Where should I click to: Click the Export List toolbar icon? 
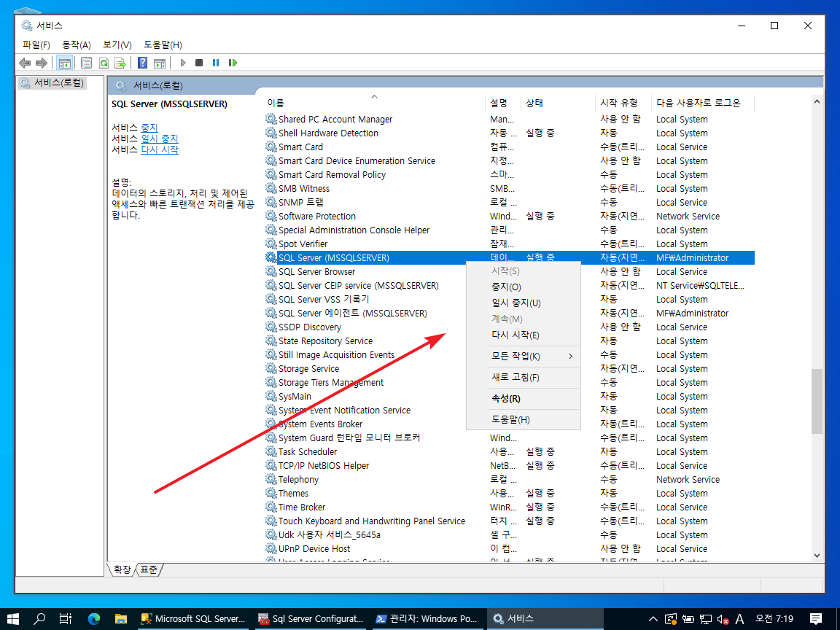point(120,63)
